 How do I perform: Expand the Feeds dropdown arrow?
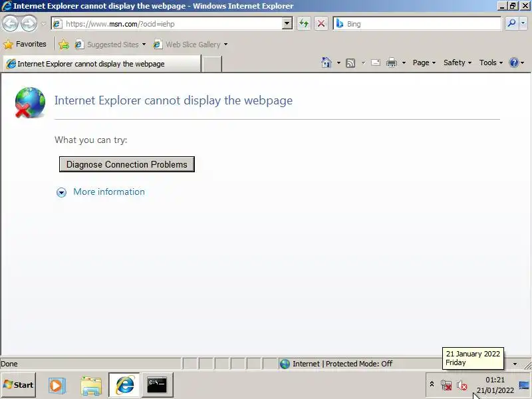[x=363, y=63]
